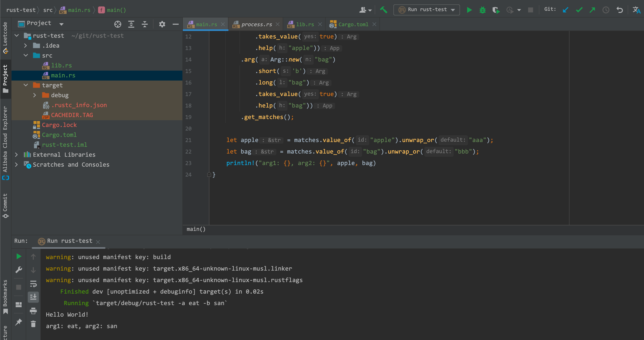Collapse rust-test root folder
The width and height of the screenshot is (644, 340).
(x=17, y=36)
